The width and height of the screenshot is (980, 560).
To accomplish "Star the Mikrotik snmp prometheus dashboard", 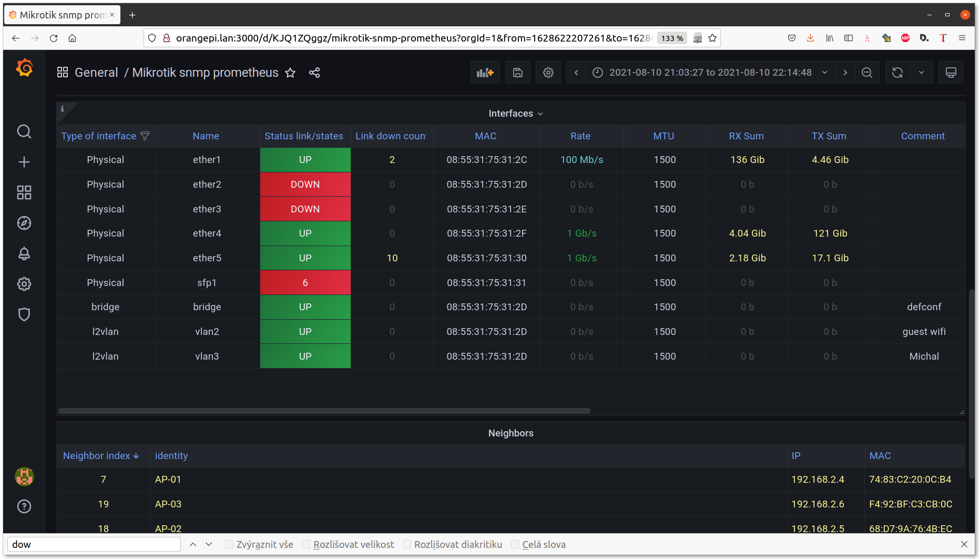I will tap(290, 73).
